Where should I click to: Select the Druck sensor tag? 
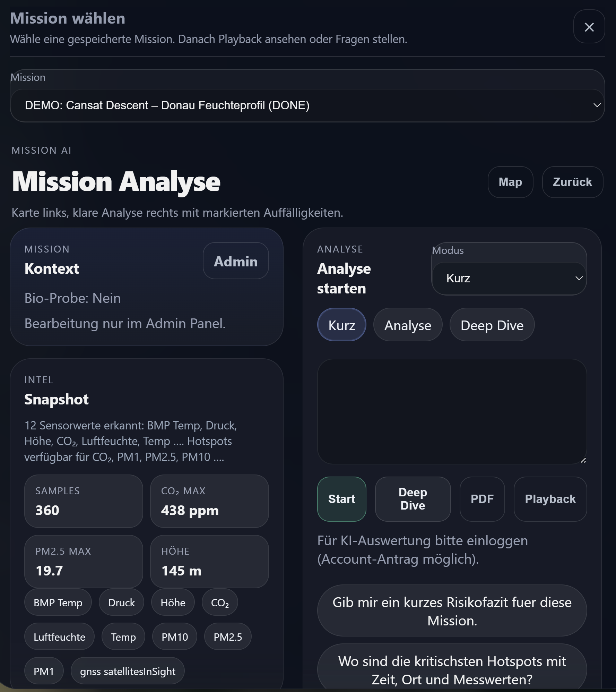(x=121, y=603)
